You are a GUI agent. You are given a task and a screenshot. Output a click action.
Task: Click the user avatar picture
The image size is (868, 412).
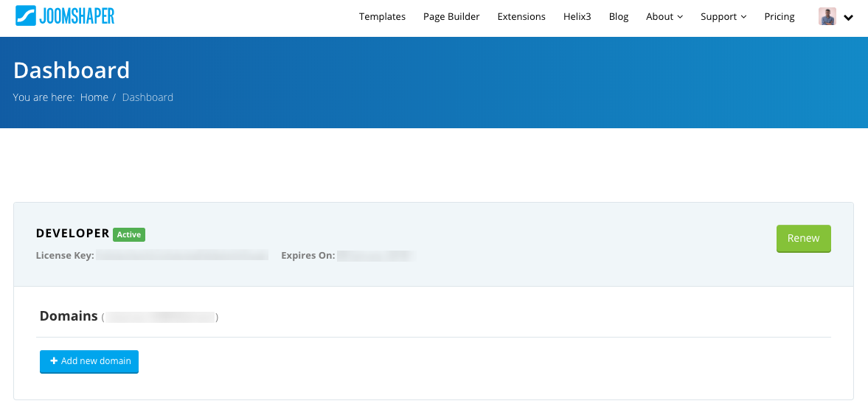(x=827, y=17)
